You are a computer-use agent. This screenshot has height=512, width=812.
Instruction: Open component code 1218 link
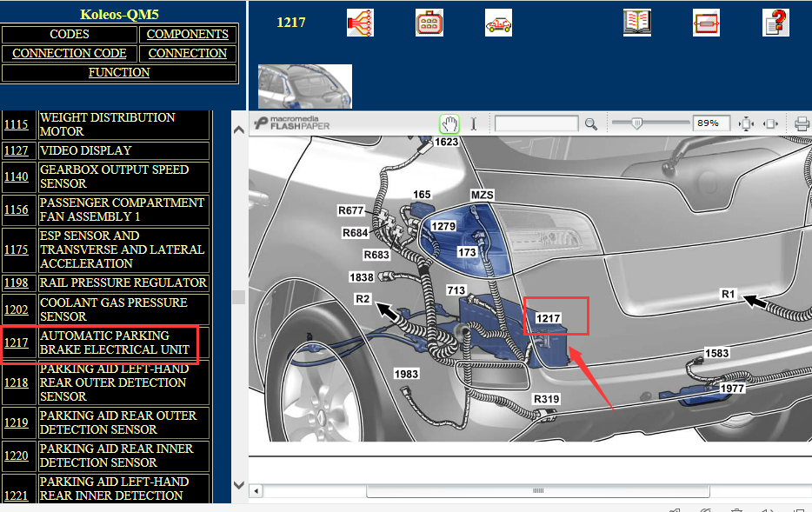tap(16, 382)
